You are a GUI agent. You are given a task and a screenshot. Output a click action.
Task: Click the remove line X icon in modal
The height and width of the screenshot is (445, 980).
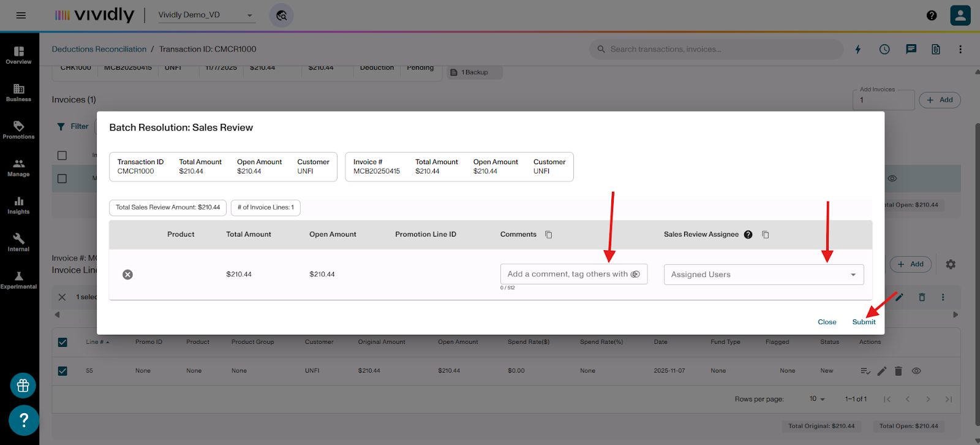point(127,275)
